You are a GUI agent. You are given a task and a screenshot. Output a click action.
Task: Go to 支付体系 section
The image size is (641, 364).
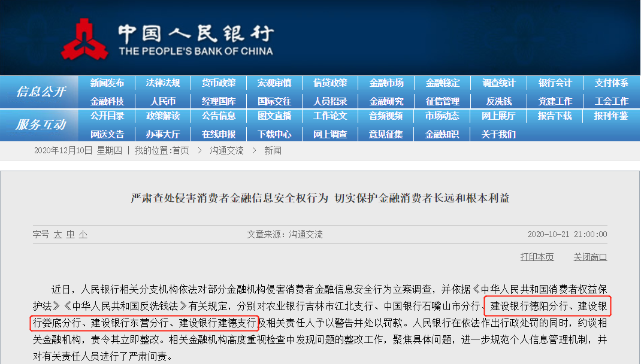pyautogui.click(x=611, y=83)
